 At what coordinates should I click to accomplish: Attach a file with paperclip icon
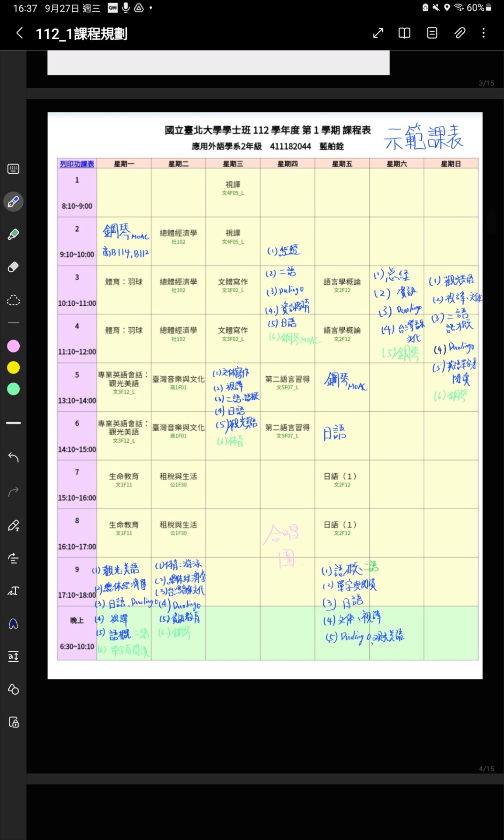[x=459, y=33]
